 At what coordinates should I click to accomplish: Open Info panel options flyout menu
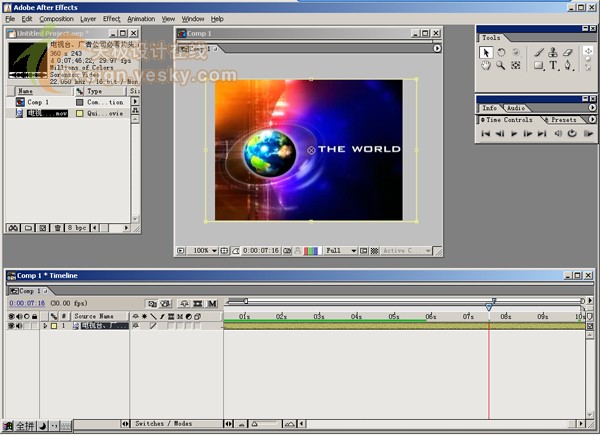(x=592, y=108)
